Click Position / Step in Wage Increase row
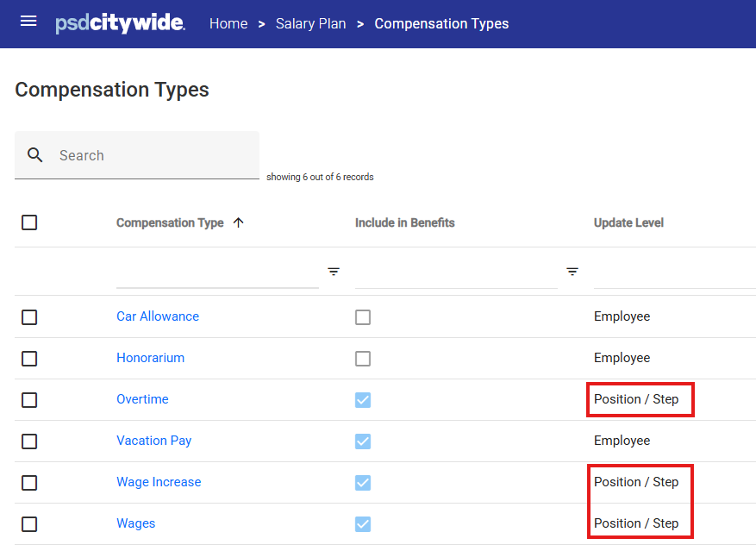Viewport: 756px width, 551px height. pos(636,482)
